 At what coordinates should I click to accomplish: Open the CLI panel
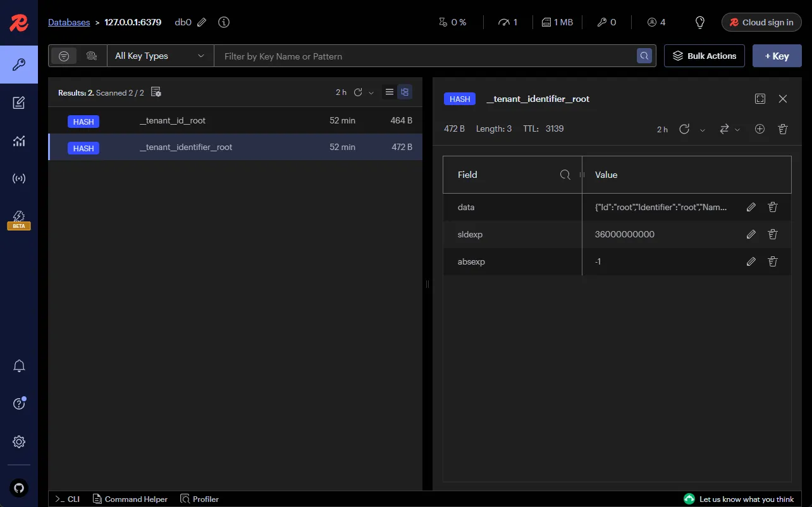68,499
